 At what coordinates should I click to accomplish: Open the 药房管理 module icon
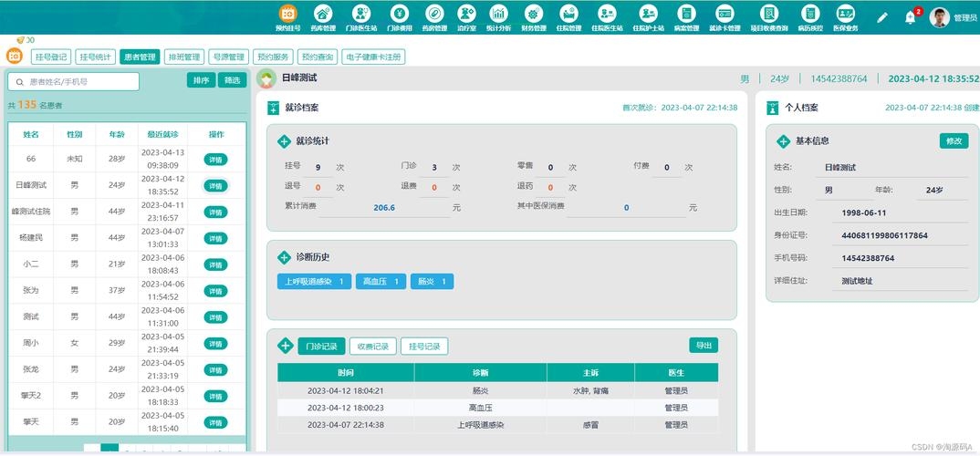click(x=434, y=14)
